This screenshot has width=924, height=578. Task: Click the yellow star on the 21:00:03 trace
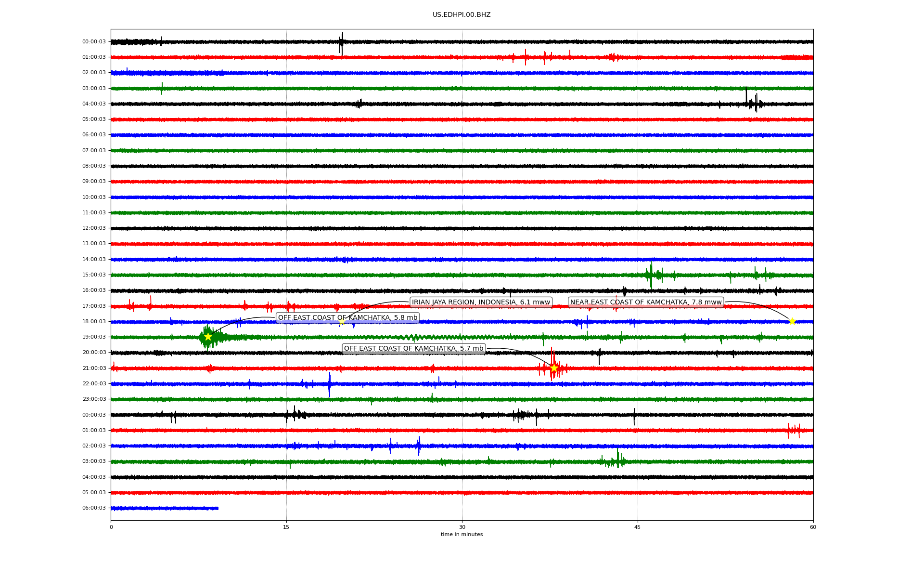[x=554, y=368]
